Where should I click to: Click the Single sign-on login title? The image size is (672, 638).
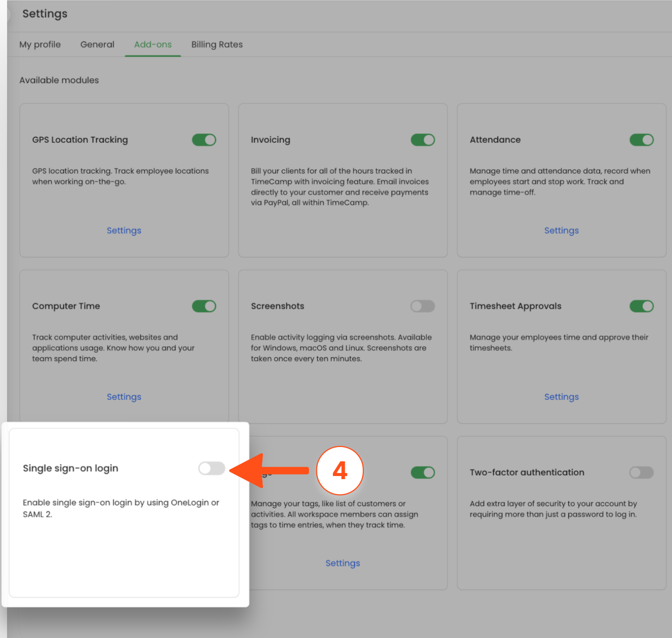pos(70,468)
